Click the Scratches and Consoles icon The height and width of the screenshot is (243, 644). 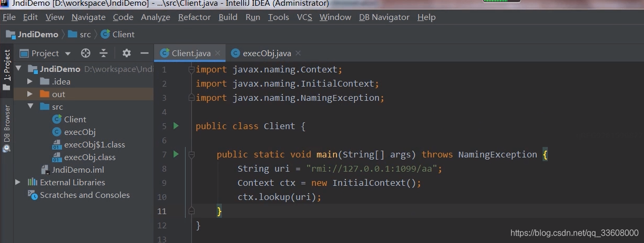[x=33, y=195]
